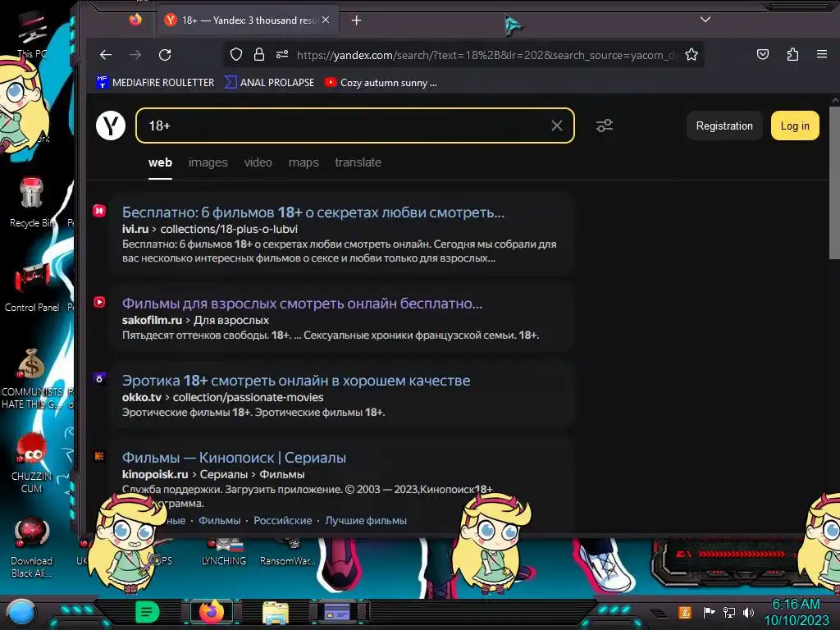Open the extensions puzzle icon
840x630 pixels.
793,54
